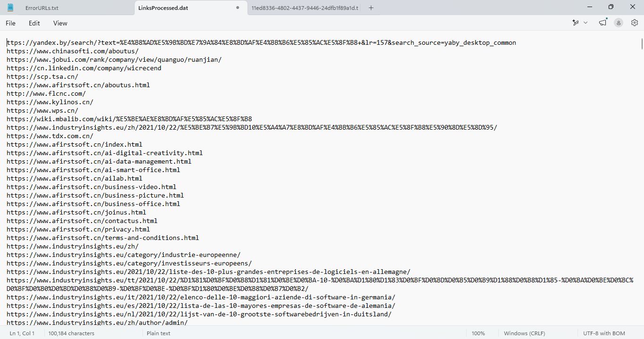Click the UTF-8 with BOM encoding entry
Viewport: 644px width, 339px height.
pos(604,333)
